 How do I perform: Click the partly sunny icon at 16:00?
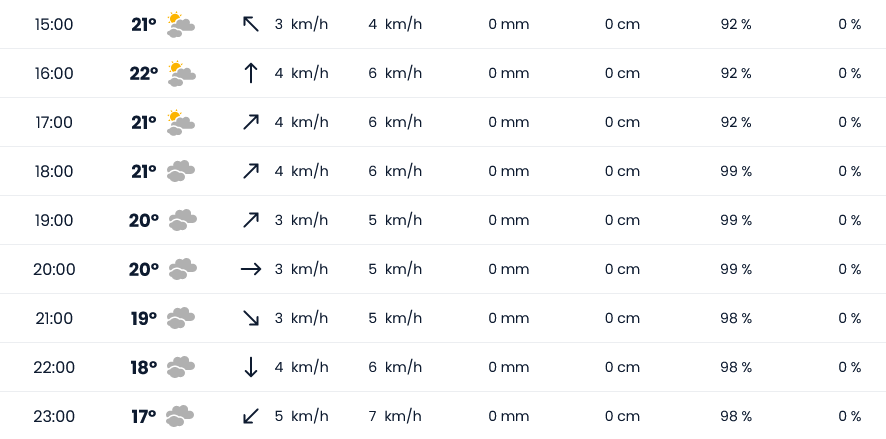(181, 73)
